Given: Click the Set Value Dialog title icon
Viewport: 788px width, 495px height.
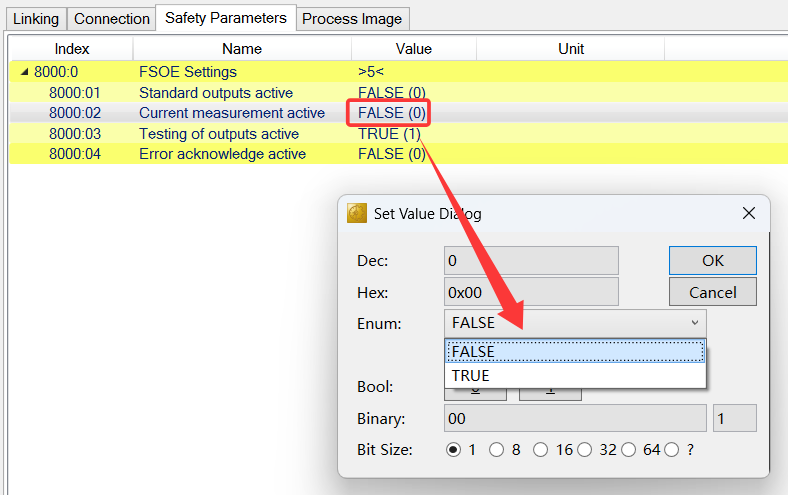Looking at the screenshot, I should pyautogui.click(x=357, y=213).
